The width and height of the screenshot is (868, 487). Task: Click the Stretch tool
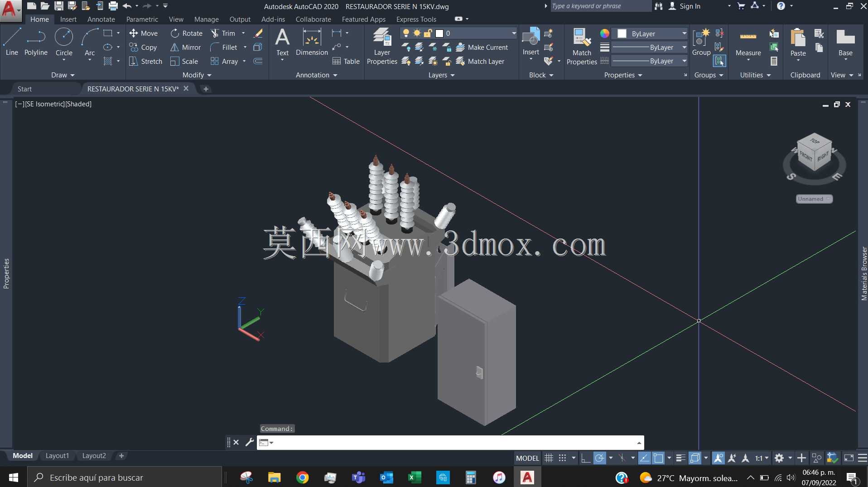pyautogui.click(x=145, y=61)
